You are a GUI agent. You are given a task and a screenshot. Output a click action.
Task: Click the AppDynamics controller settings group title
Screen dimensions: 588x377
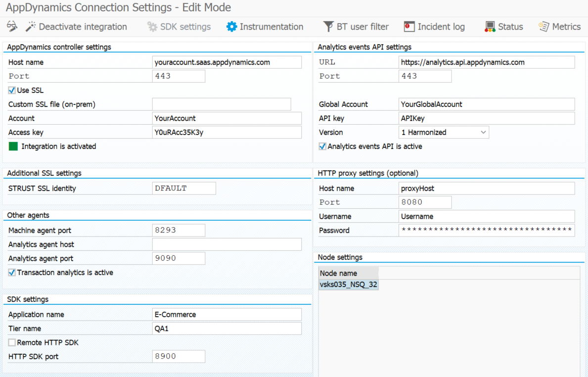(59, 47)
